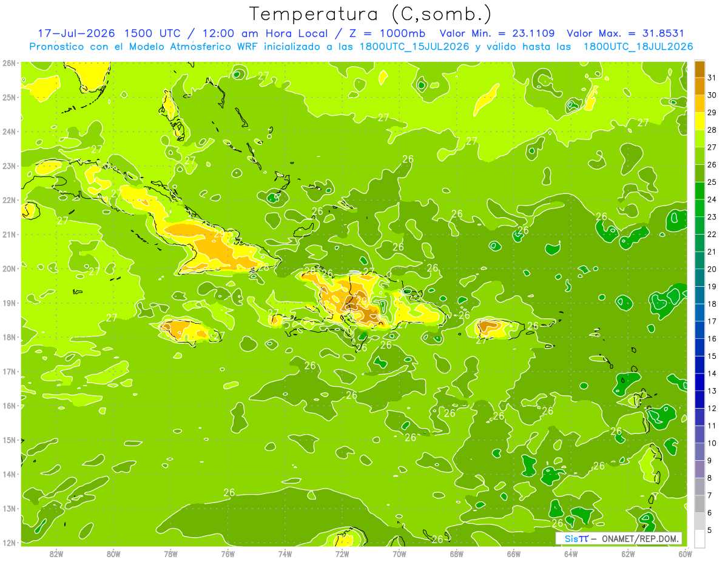Click the "25N" latitude axis label
Viewport: 728px width, 562px height.
(9, 97)
